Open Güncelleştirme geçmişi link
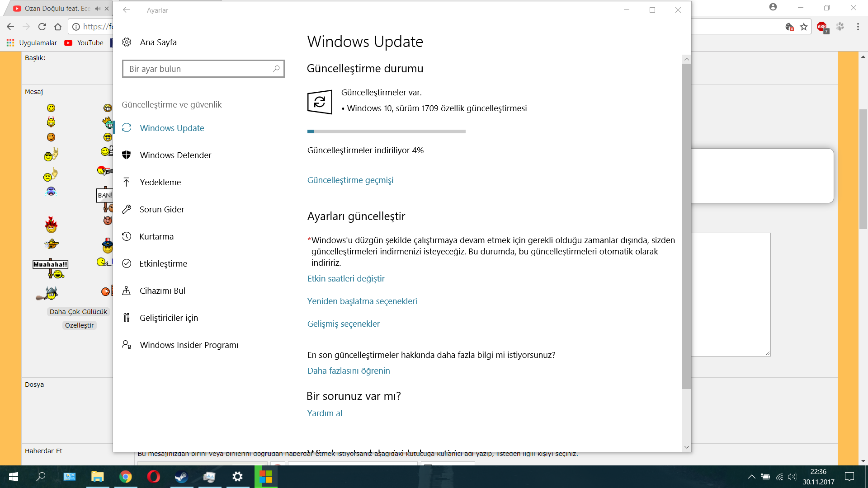This screenshot has width=868, height=488. coord(350,180)
